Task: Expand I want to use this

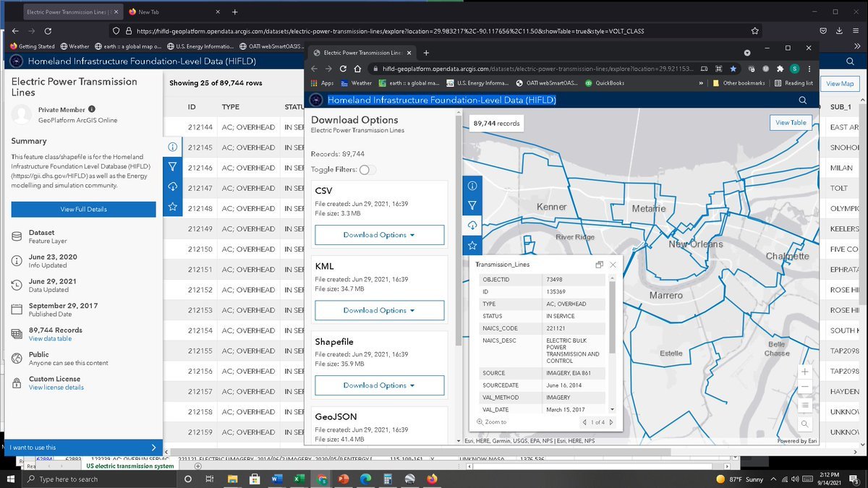Action: point(82,448)
